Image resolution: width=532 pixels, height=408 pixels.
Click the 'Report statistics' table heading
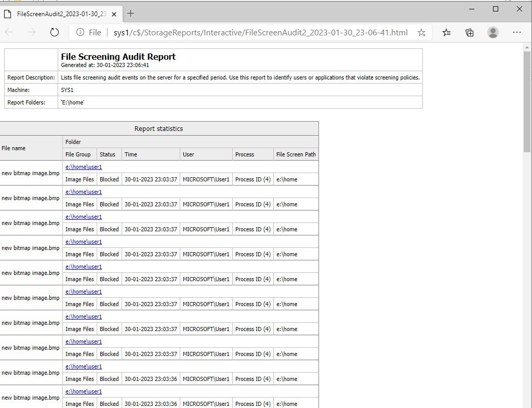tap(158, 129)
